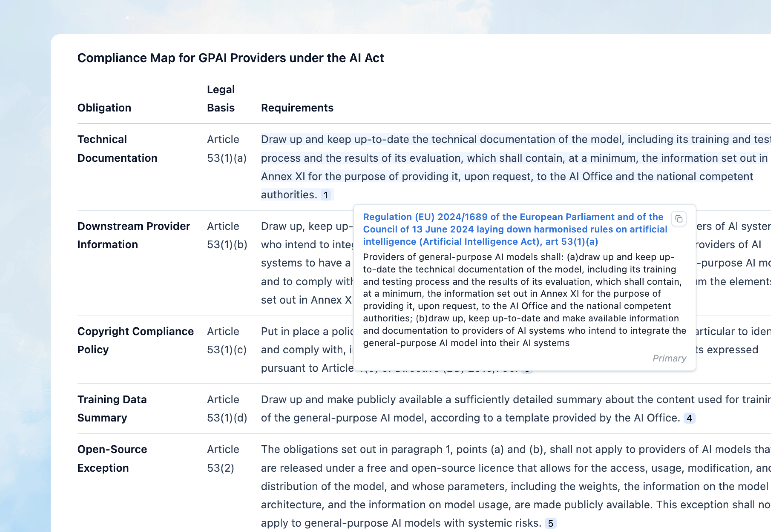Click the Article 53(1)(a) legal basis cell
Viewport: 771px width, 532px height.
(x=226, y=149)
